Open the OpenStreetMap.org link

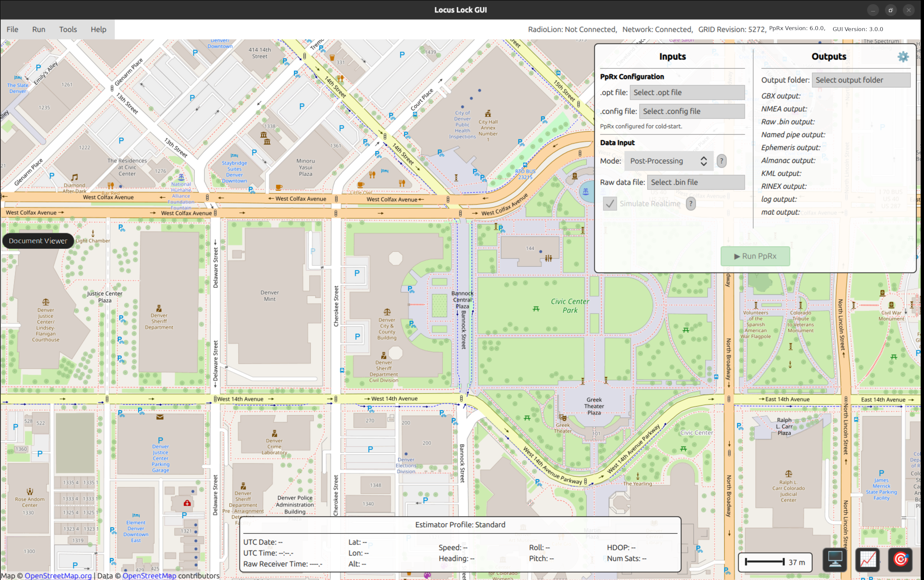point(58,575)
